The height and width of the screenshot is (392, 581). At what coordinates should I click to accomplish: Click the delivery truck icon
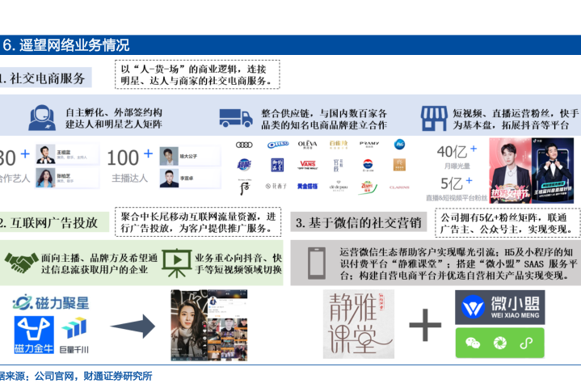pos(235,118)
